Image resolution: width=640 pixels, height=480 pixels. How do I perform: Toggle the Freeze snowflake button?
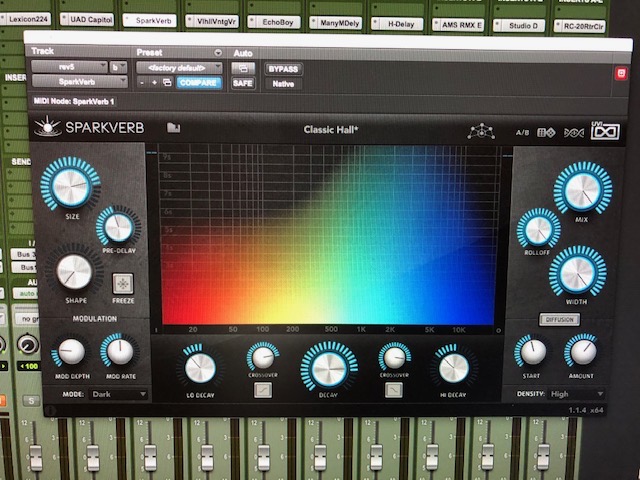[123, 284]
